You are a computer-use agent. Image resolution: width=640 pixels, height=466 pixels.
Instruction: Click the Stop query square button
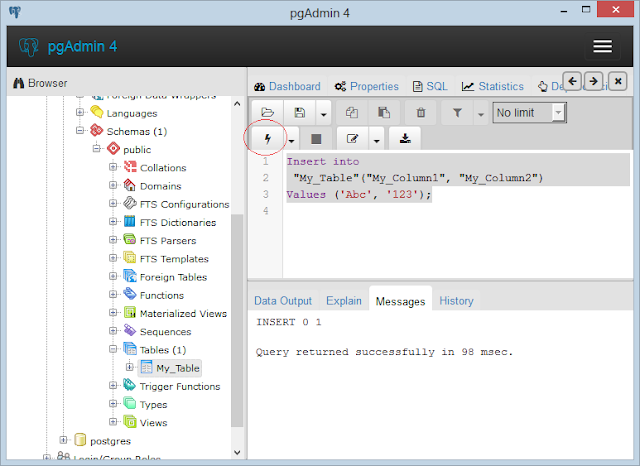316,139
